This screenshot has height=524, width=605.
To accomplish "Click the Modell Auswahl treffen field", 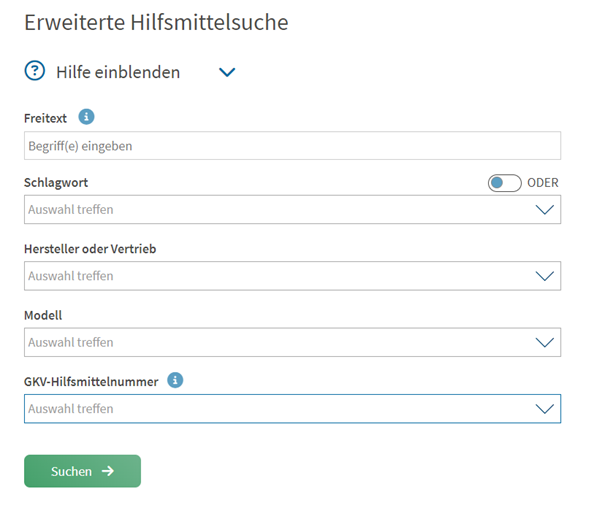I will [292, 342].
